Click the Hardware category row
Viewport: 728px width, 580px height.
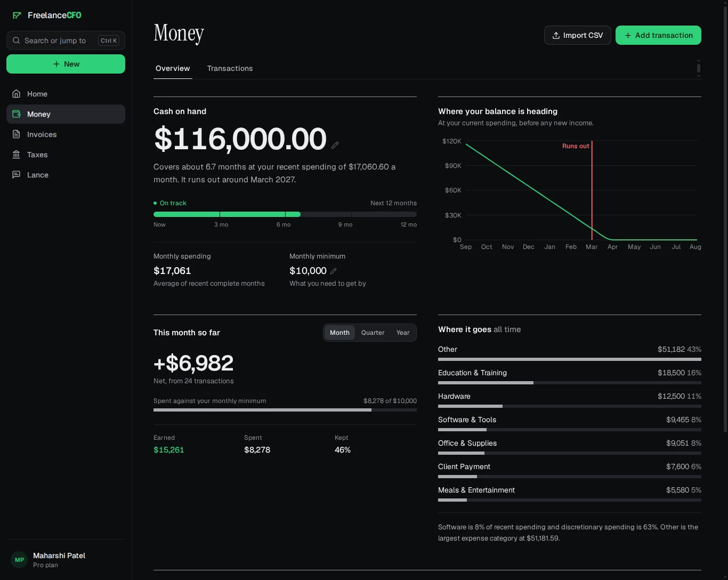click(570, 400)
